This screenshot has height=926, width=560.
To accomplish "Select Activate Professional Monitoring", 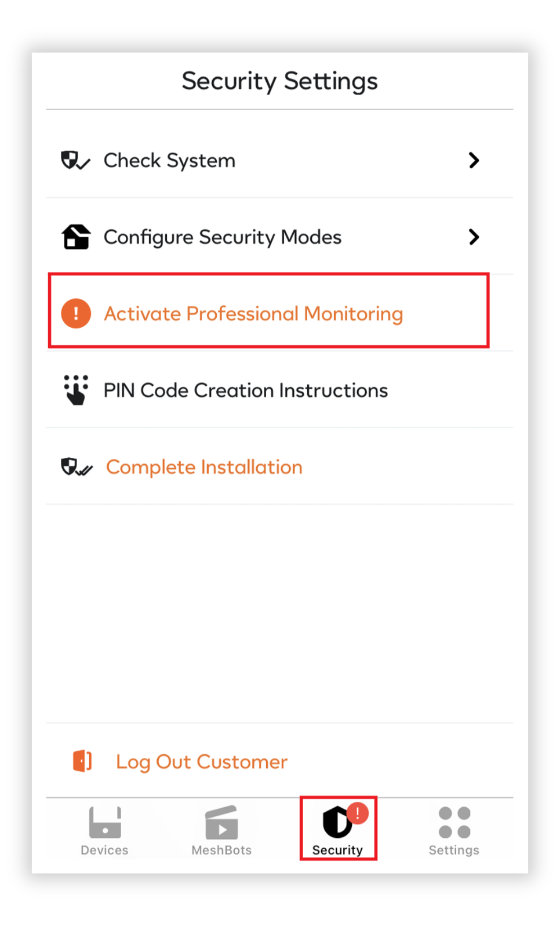I will pyautogui.click(x=268, y=313).
